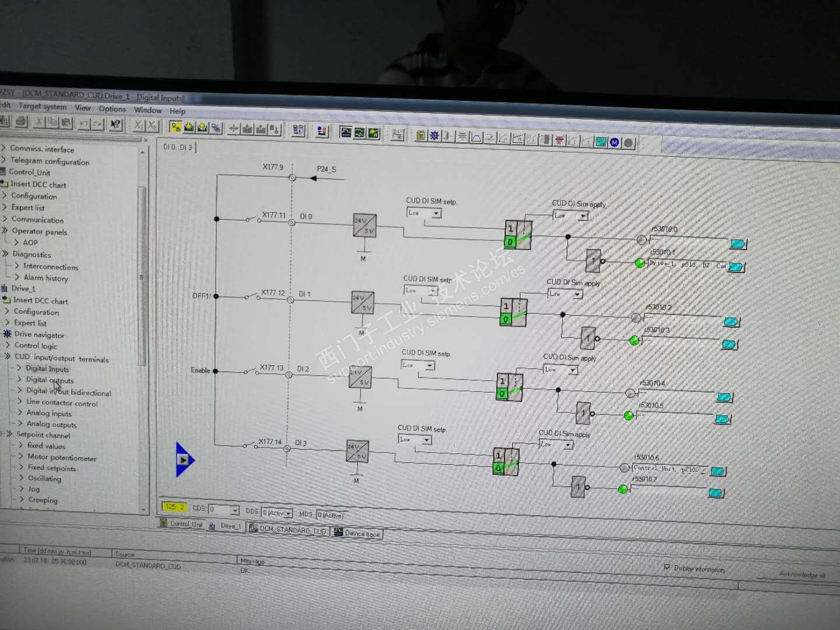Click the context Help arrow-question icon

point(116,124)
